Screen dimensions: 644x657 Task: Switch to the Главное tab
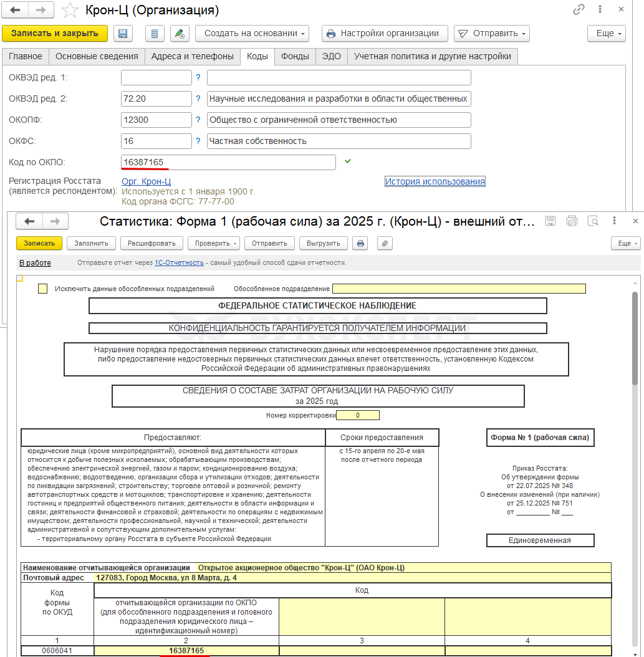pyautogui.click(x=26, y=57)
